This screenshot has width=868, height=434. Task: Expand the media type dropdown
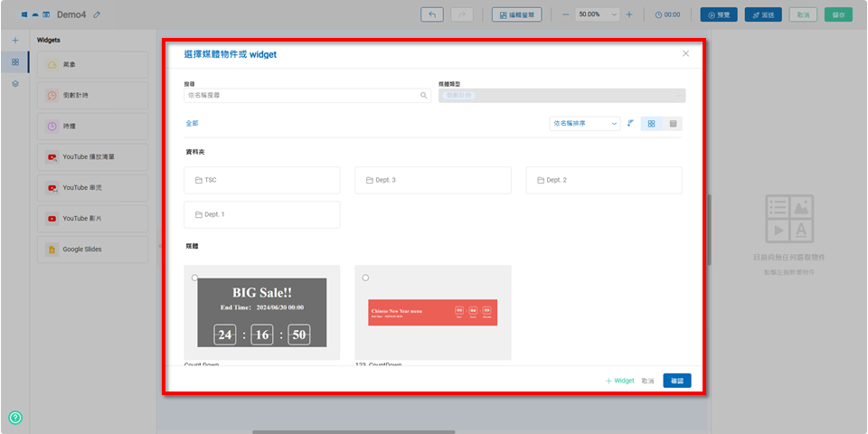(x=561, y=95)
